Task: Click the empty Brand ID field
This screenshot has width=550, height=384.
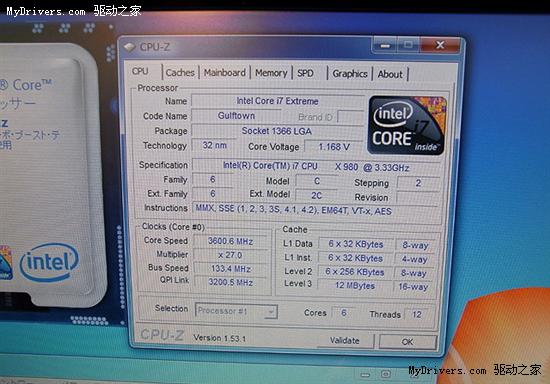Action: tap(351, 116)
